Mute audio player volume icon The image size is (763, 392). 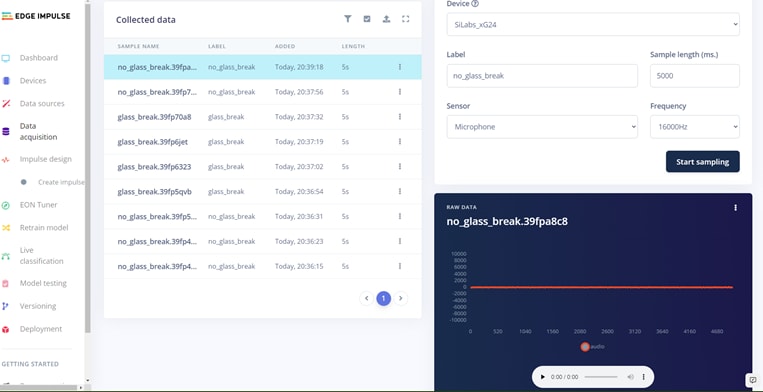pos(631,377)
